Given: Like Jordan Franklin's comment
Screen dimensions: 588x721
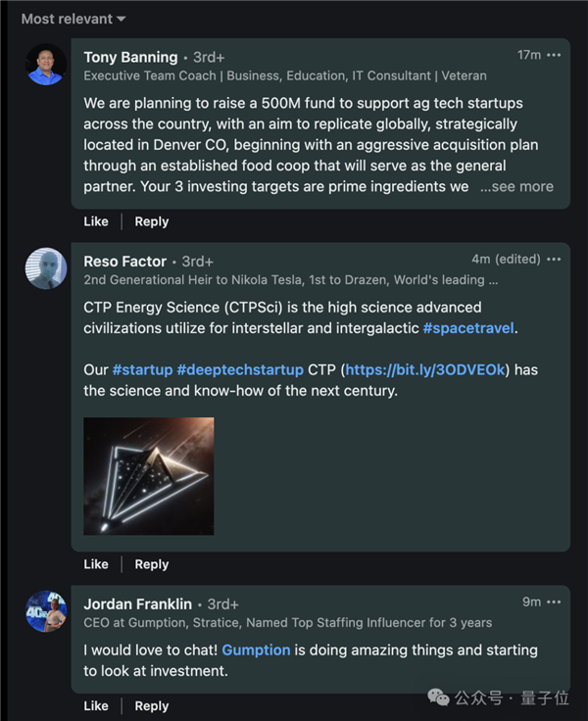Looking at the screenshot, I should click(96, 706).
